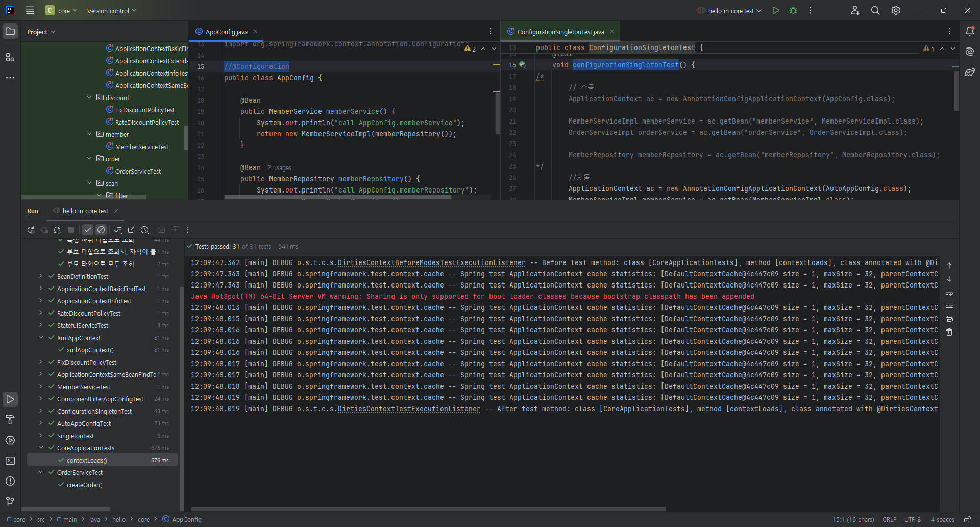Open Services tool window

[x=10, y=440]
